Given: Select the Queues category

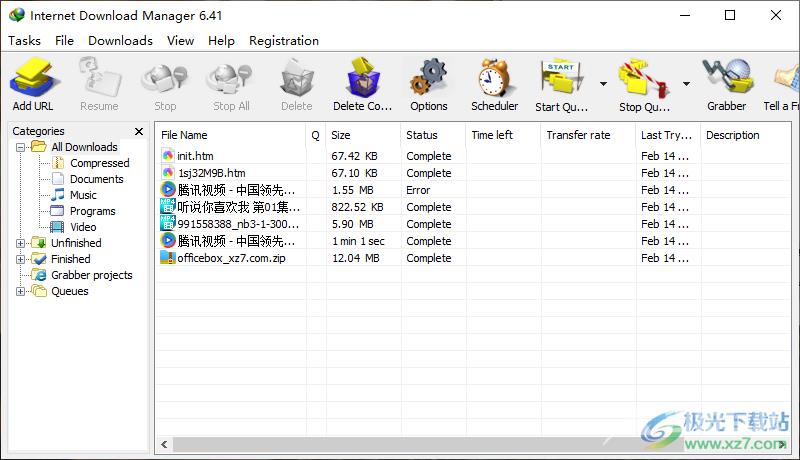Looking at the screenshot, I should click(69, 291).
